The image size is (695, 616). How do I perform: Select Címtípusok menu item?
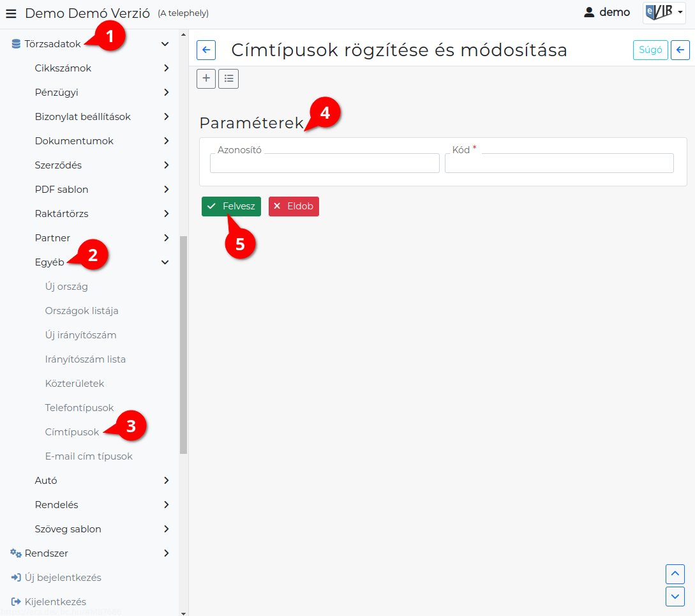[72, 432]
